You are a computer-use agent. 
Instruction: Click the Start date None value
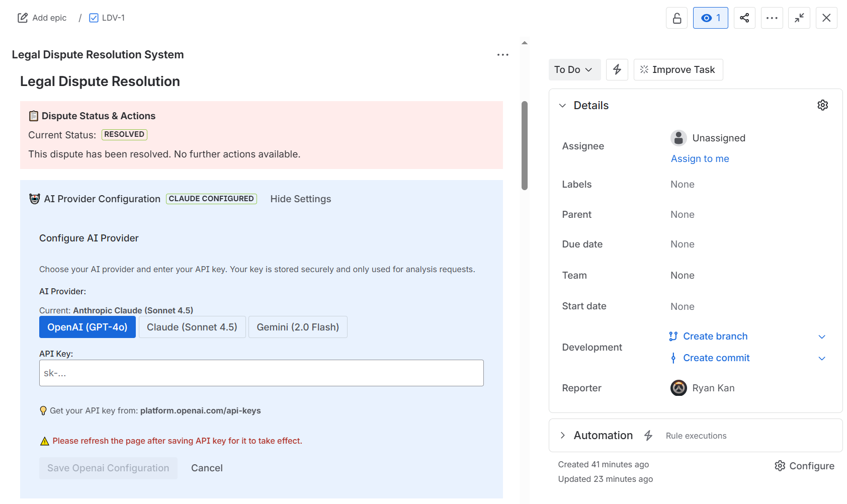point(683,307)
